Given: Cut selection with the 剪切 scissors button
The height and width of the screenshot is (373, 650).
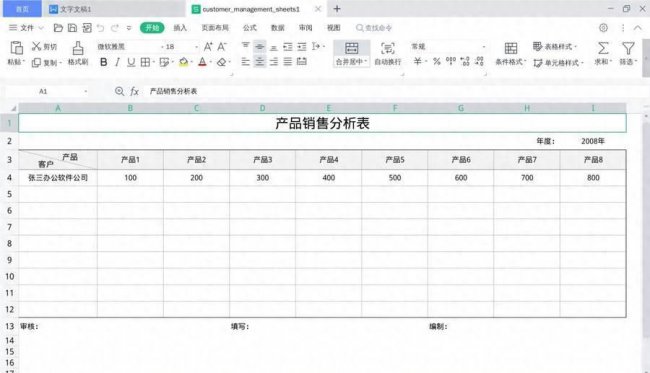Looking at the screenshot, I should point(44,46).
